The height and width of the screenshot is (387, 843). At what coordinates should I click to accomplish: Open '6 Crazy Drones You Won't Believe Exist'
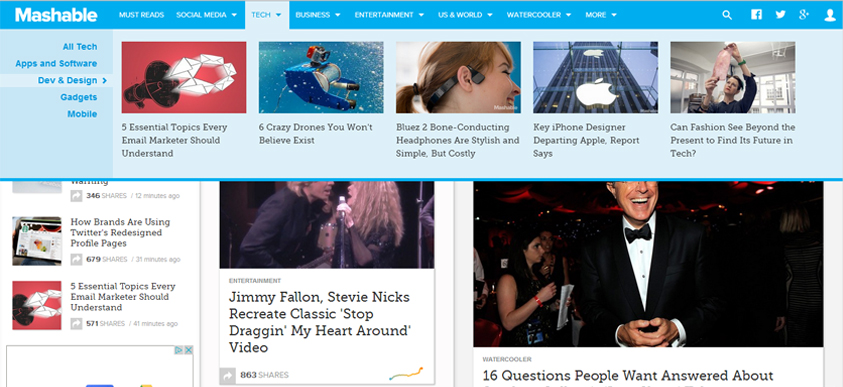tap(316, 134)
